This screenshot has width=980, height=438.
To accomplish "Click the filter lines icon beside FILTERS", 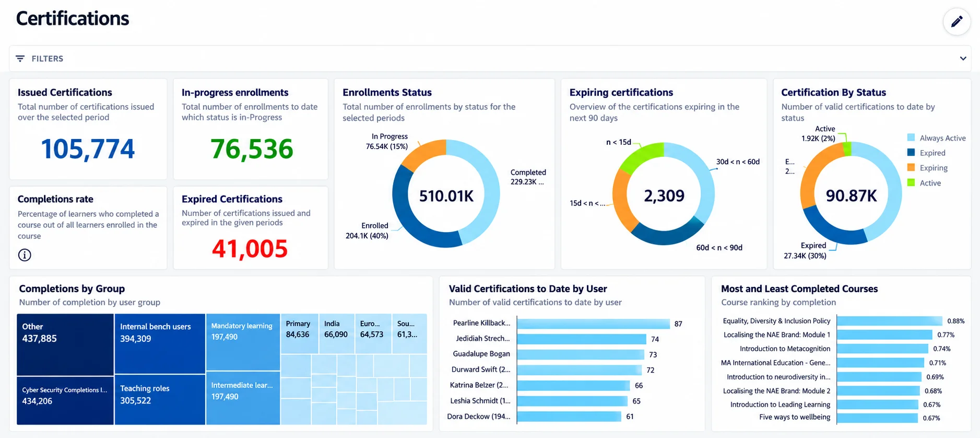I will click(x=20, y=59).
